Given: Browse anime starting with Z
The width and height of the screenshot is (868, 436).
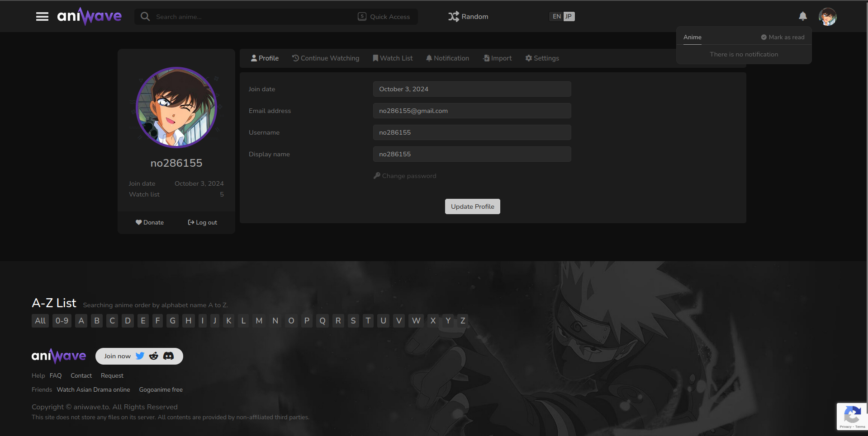Looking at the screenshot, I should click(x=463, y=321).
